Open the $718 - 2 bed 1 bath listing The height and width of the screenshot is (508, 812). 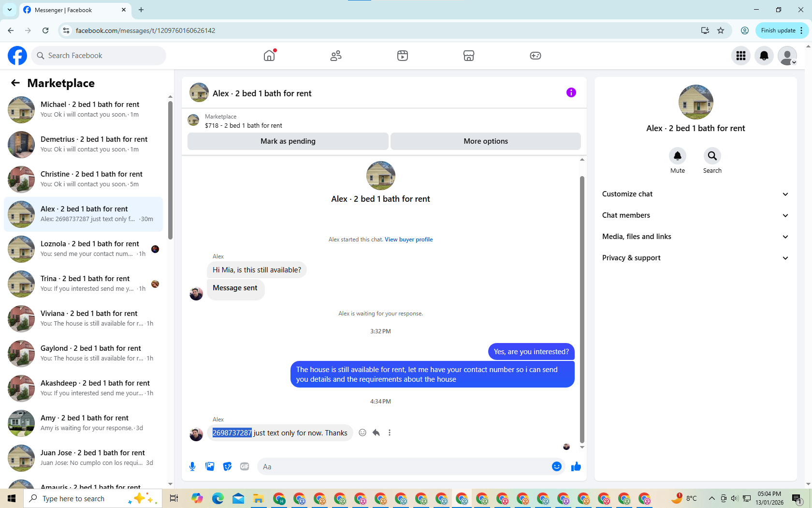point(244,125)
